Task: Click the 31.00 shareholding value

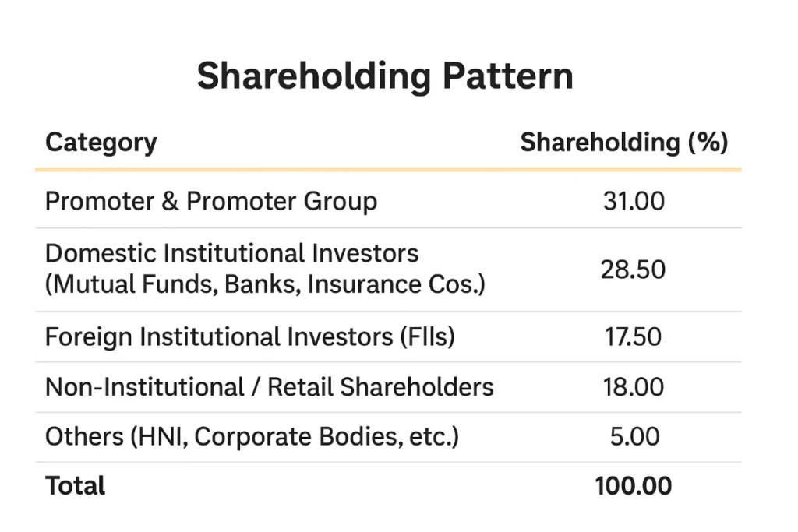Action: coord(634,201)
